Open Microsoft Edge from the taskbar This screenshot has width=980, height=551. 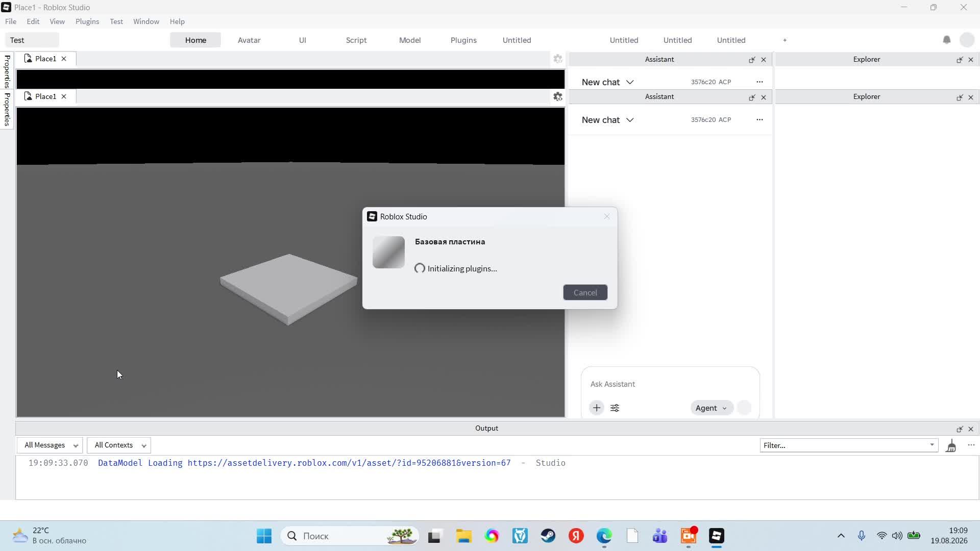click(604, 536)
